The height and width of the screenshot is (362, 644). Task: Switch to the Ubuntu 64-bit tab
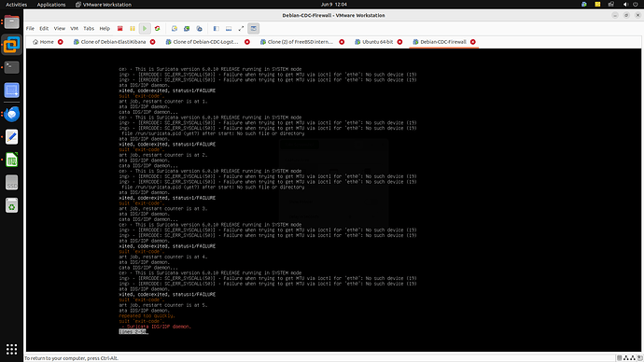373,42
